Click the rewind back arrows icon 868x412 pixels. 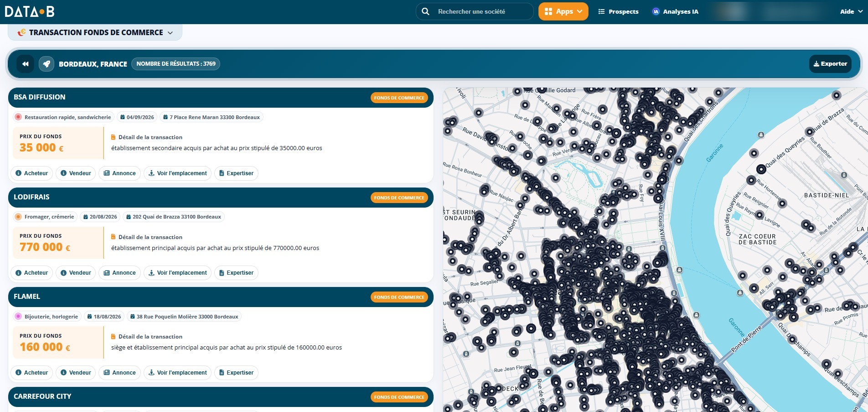(x=26, y=64)
